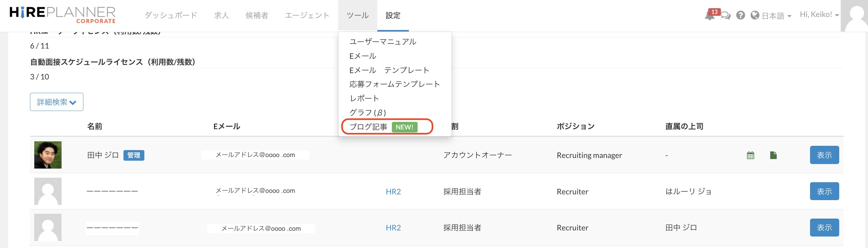Open 応募フォームテンプレート menu entry
868x248 pixels.
click(395, 84)
